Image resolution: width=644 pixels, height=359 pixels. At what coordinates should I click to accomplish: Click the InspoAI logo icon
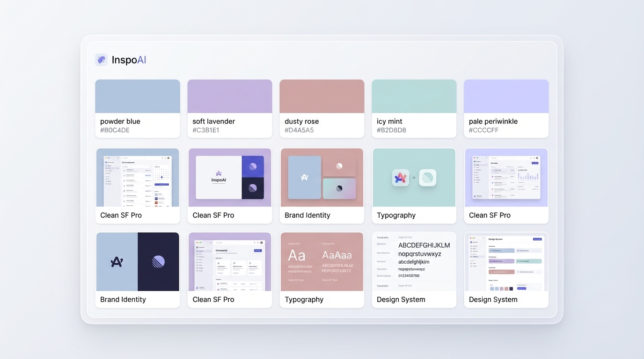coord(102,59)
